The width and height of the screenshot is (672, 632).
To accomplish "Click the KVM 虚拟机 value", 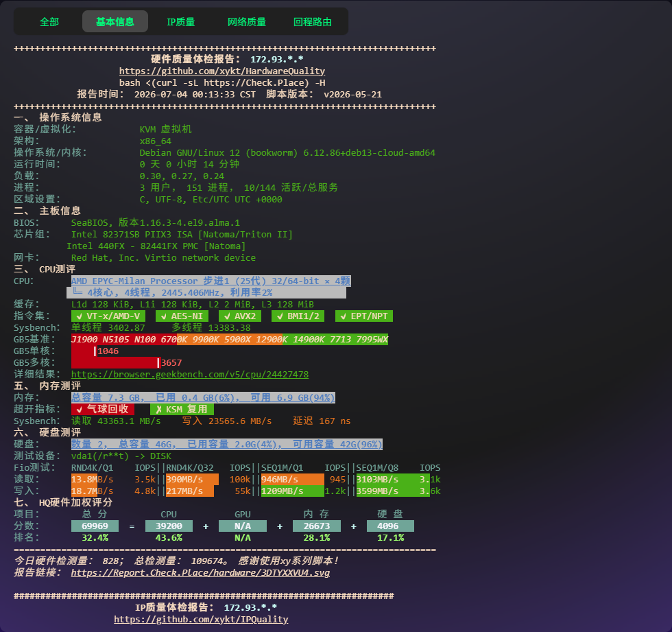I will tap(165, 130).
